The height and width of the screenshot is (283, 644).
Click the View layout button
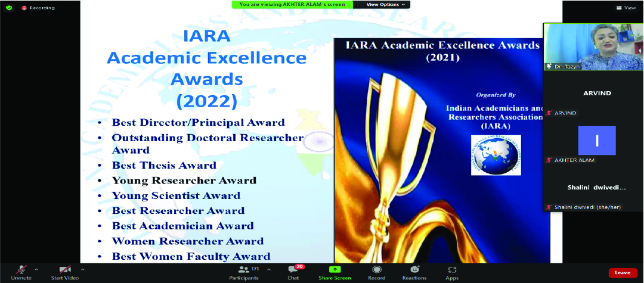tap(626, 8)
